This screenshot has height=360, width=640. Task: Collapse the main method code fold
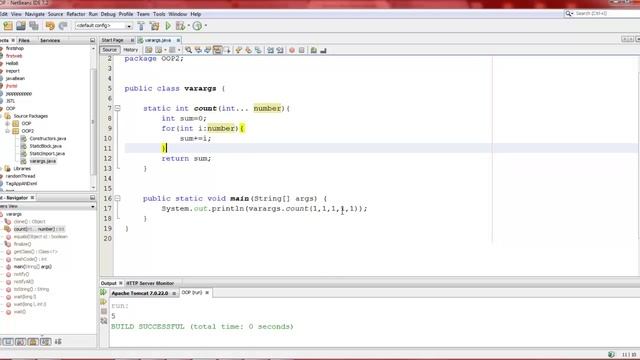118,198
